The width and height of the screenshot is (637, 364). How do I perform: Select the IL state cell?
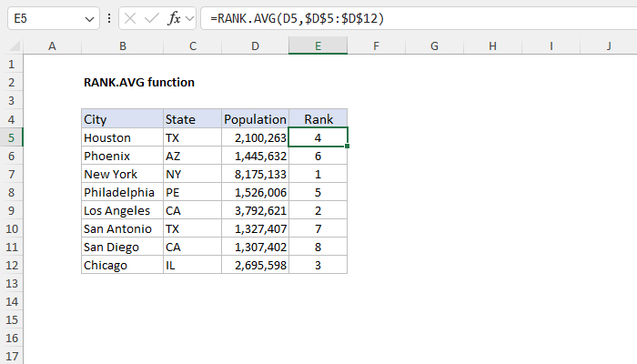(x=193, y=266)
